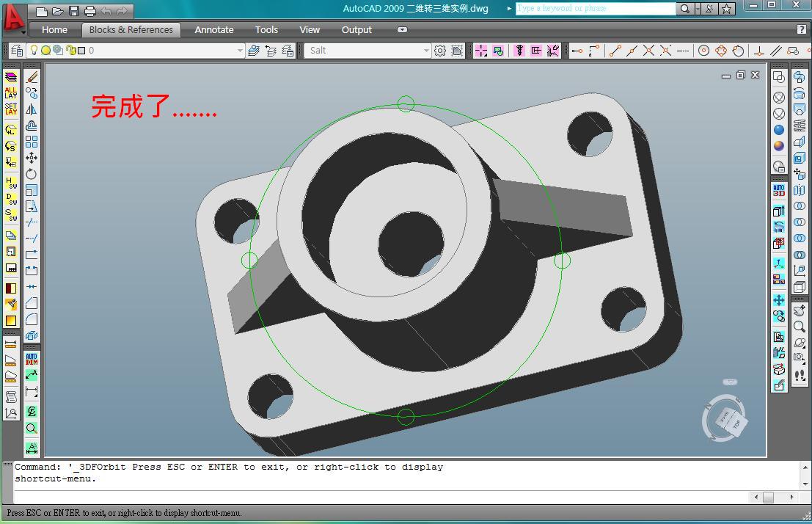Pick the Array tool
812x524 pixels.
coord(32,142)
